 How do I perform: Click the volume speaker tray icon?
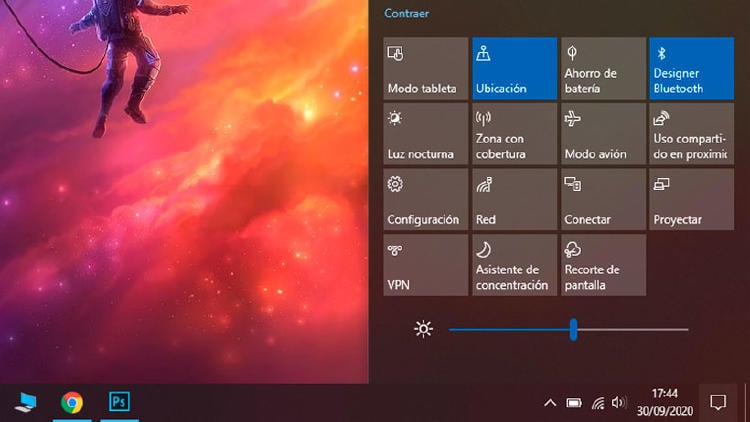tap(619, 403)
